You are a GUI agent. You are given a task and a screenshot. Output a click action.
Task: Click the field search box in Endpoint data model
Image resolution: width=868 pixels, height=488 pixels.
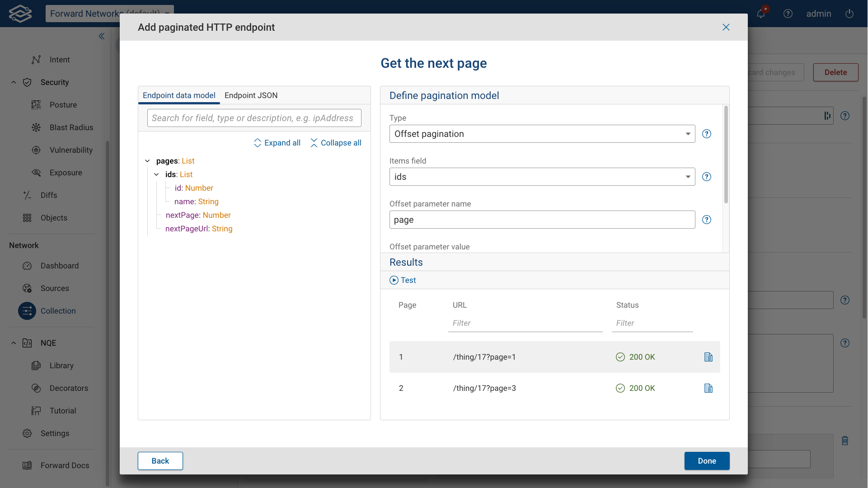click(x=254, y=118)
